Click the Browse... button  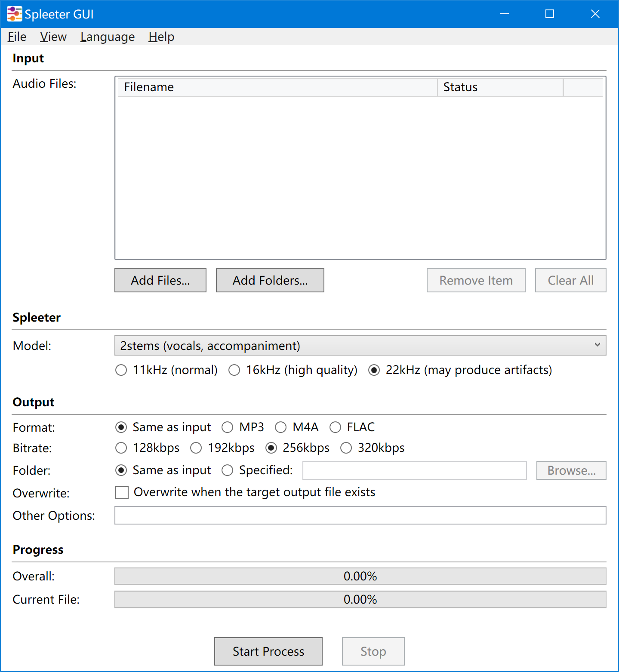pyautogui.click(x=571, y=470)
